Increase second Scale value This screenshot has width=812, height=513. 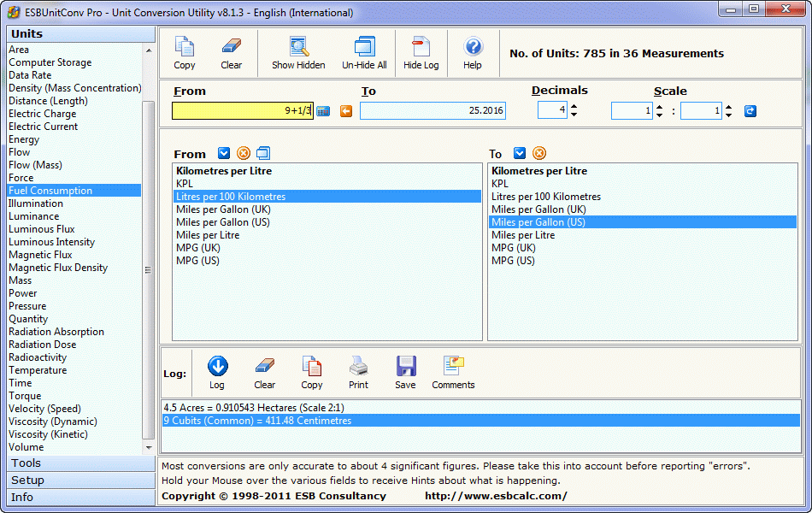pos(728,107)
